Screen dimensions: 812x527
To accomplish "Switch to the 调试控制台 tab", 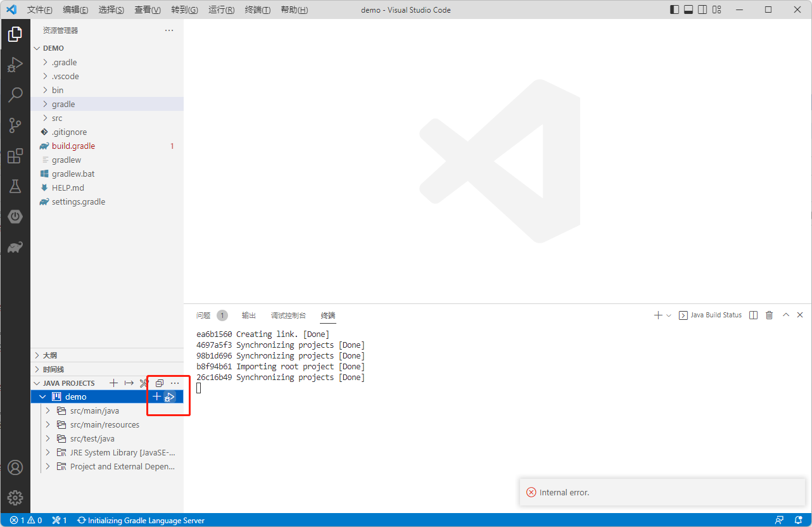I will pos(288,315).
